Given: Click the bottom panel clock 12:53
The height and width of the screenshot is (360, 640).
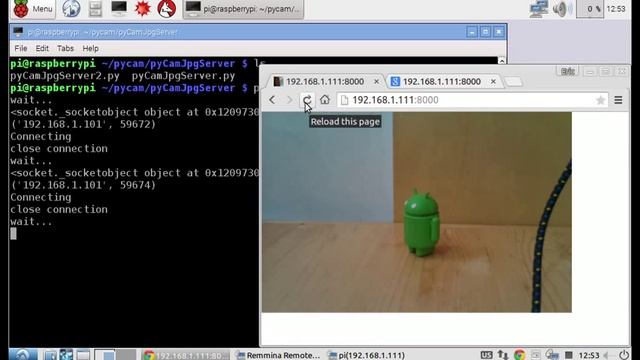Looking at the screenshot, I should 589,355.
